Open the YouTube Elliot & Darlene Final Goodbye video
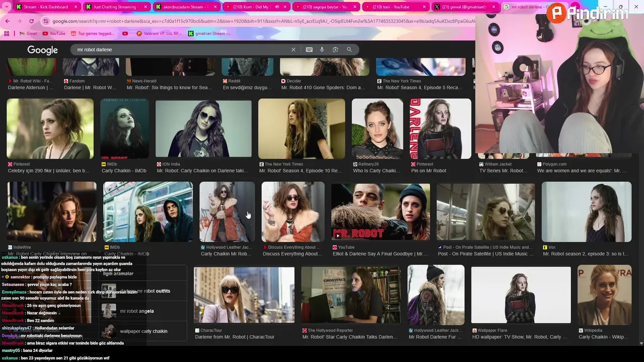 click(380, 212)
